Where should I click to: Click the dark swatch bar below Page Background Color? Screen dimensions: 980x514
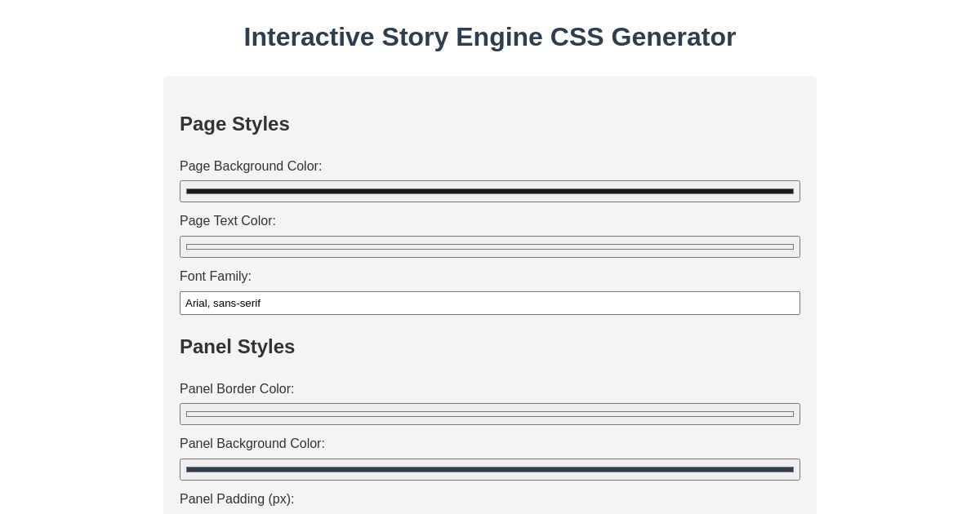[490, 191]
